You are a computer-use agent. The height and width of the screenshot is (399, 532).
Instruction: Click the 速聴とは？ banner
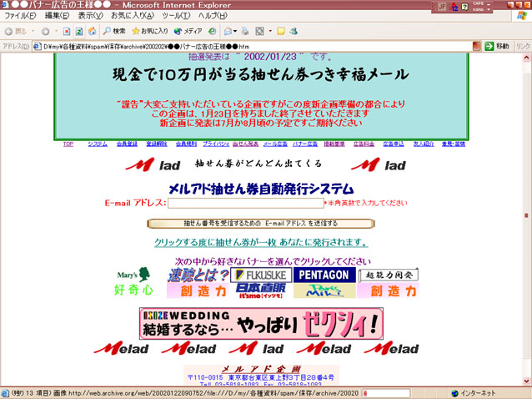(198, 275)
